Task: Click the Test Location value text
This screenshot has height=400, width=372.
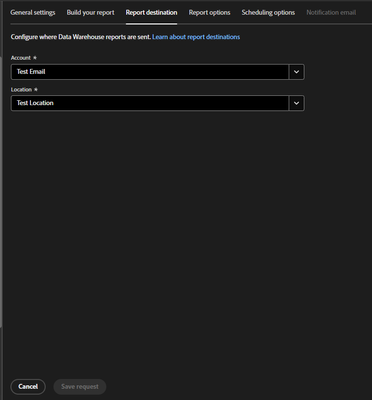Action: coord(35,103)
